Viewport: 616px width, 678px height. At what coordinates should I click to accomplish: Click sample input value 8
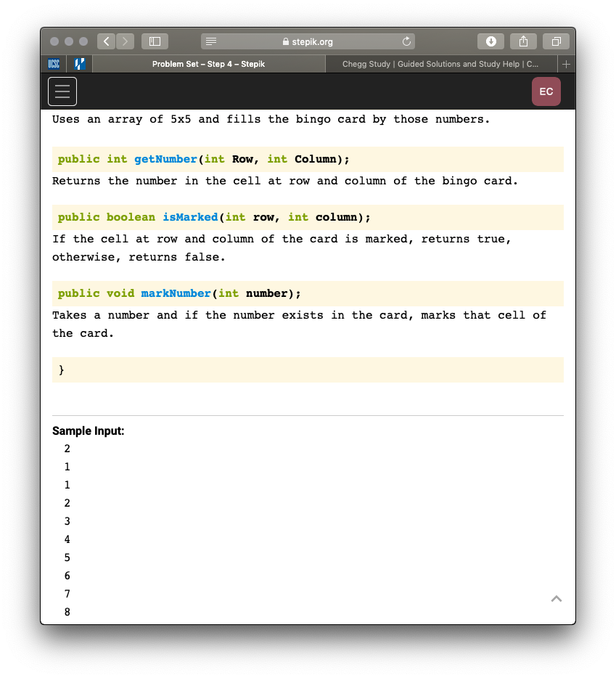67,612
